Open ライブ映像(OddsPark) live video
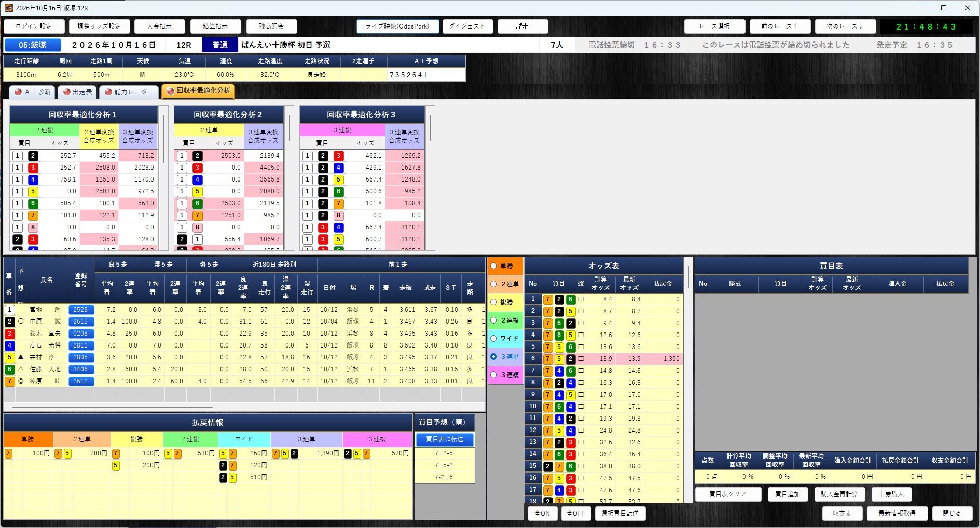The height and width of the screenshot is (528, 980). point(397,26)
